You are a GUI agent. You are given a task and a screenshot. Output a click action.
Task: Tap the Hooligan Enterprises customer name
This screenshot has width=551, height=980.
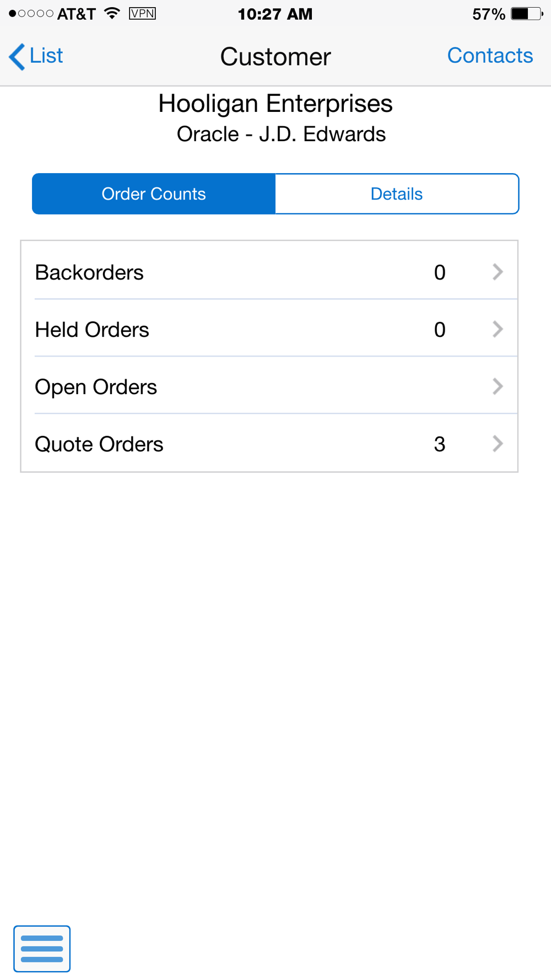pos(275,104)
